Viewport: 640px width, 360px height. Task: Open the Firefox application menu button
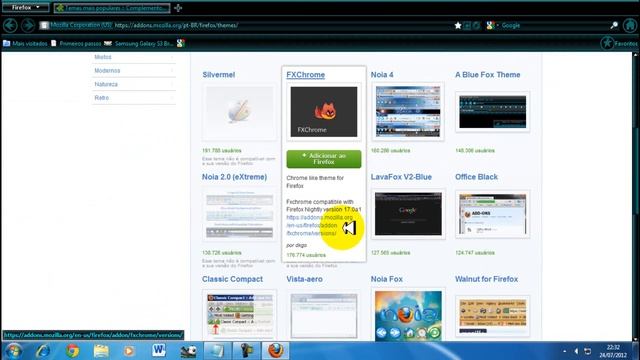coord(25,7)
